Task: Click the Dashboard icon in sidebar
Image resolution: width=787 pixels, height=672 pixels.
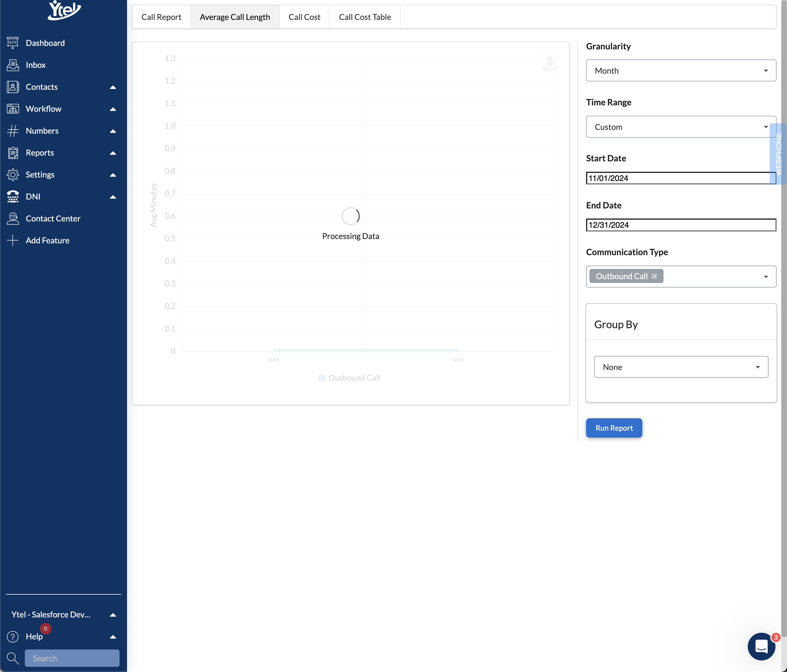Action: pyautogui.click(x=12, y=43)
